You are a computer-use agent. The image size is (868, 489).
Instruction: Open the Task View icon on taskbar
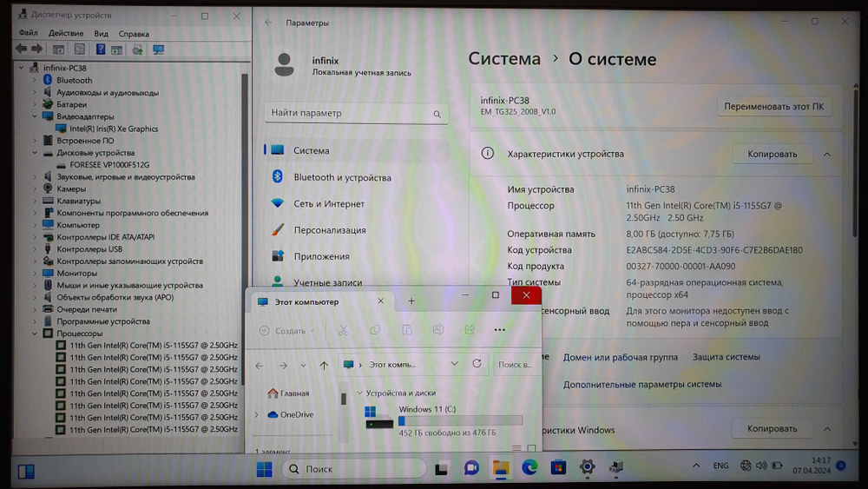pos(441,469)
